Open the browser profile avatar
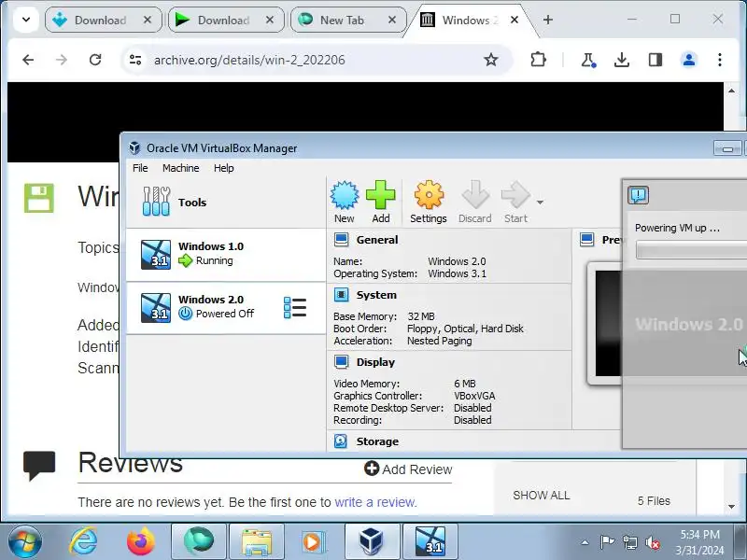Viewport: 747px width, 560px height. (x=689, y=60)
